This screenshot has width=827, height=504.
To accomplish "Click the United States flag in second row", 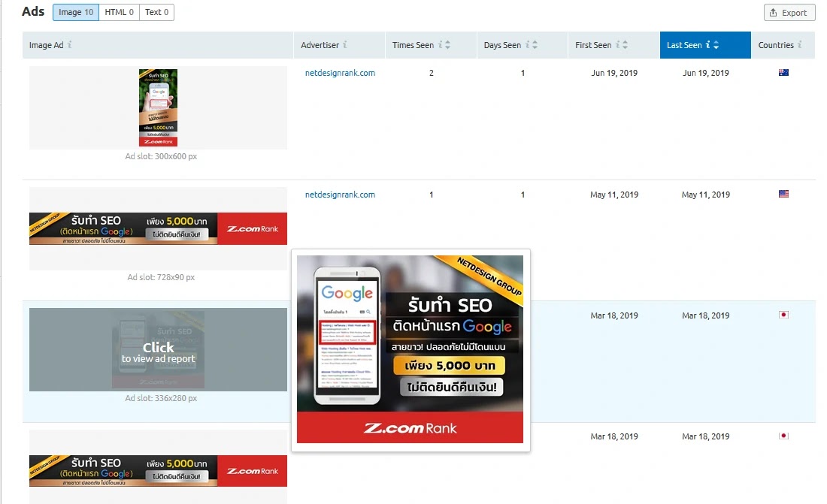I will (x=783, y=194).
